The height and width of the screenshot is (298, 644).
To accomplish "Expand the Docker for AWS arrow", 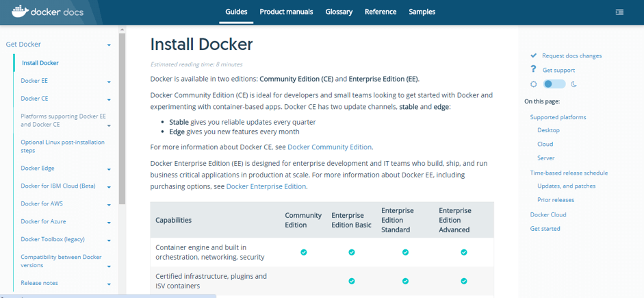I will point(109,205).
